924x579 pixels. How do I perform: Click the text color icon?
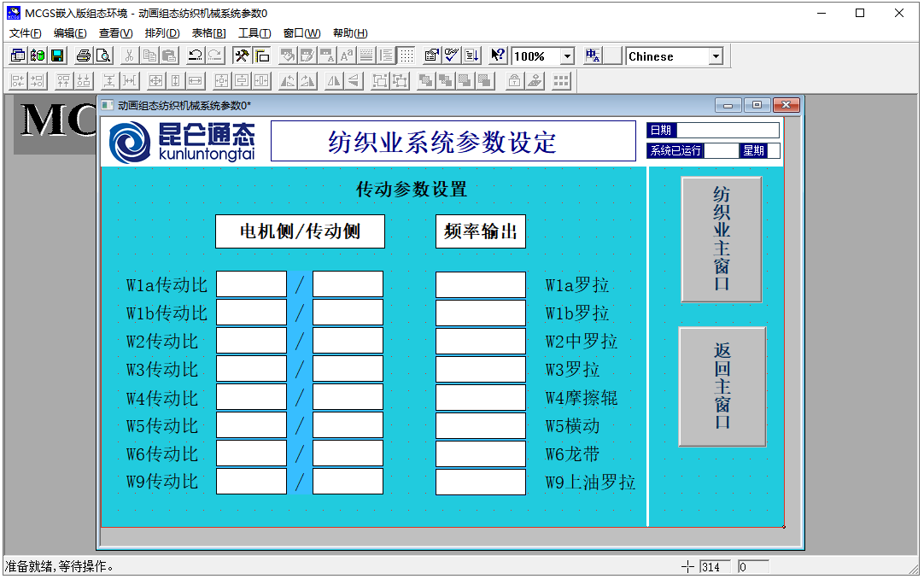pyautogui.click(x=326, y=56)
